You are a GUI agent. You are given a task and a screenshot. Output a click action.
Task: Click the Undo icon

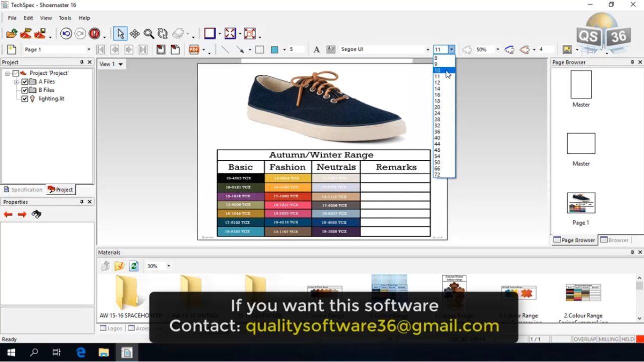click(x=65, y=33)
